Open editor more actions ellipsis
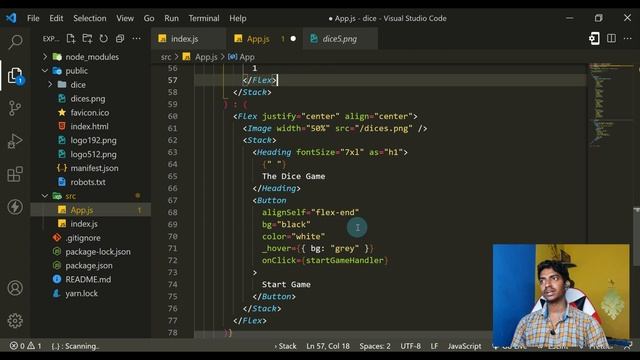 [x=628, y=38]
